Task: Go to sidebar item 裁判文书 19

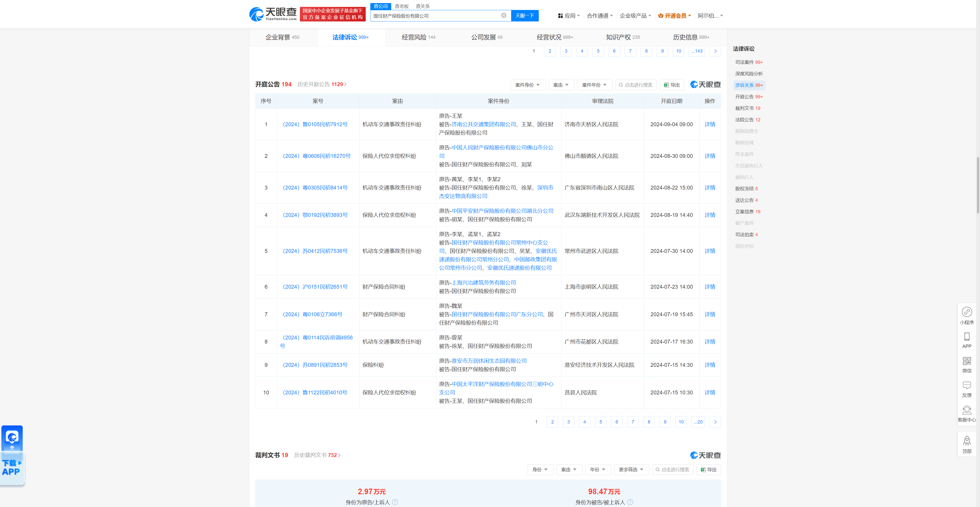Action: (748, 108)
